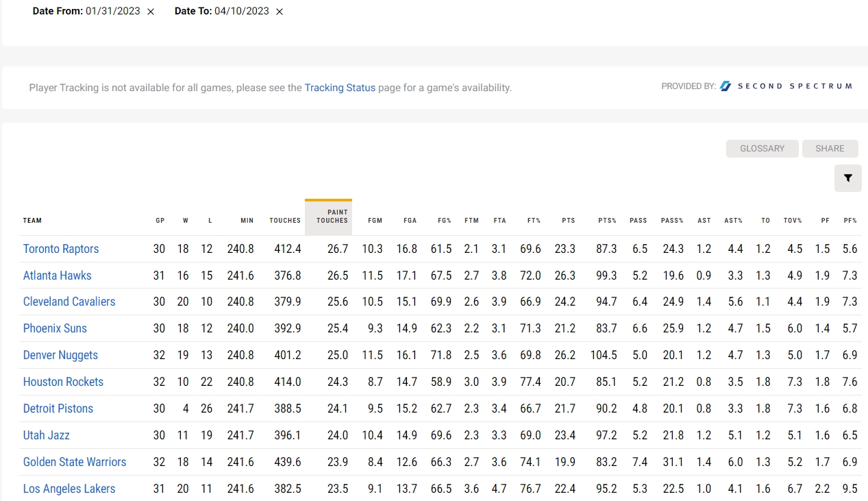This screenshot has width=868, height=501.
Task: Open the Los Angeles Lakers team link
Action: [x=69, y=489]
